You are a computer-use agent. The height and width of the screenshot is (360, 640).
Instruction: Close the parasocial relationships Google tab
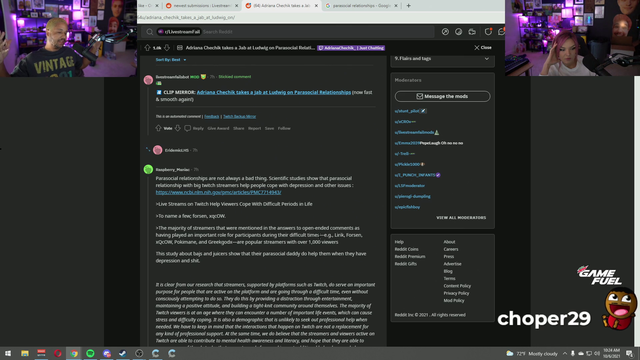396,6
